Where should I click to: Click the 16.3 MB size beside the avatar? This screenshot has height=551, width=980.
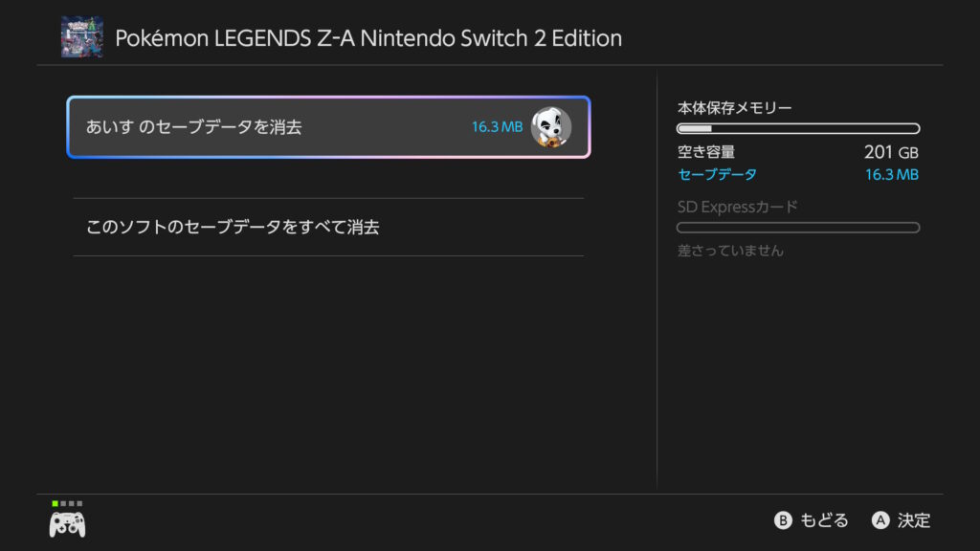[x=497, y=127]
